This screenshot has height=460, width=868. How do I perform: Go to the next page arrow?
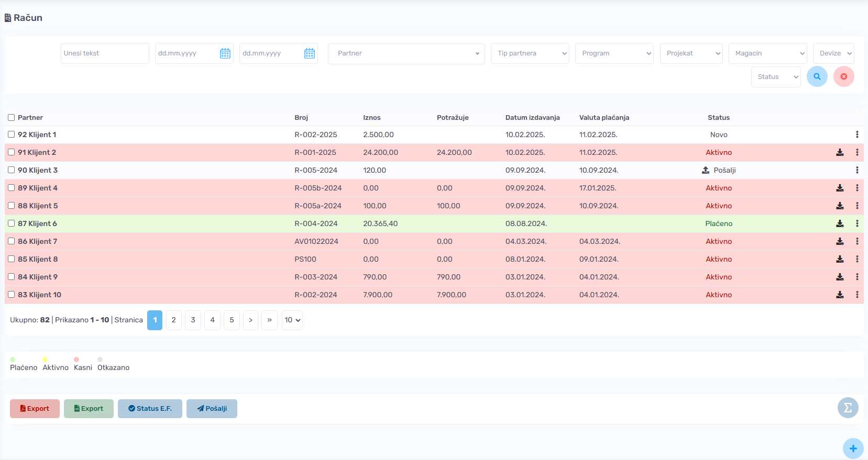(251, 320)
